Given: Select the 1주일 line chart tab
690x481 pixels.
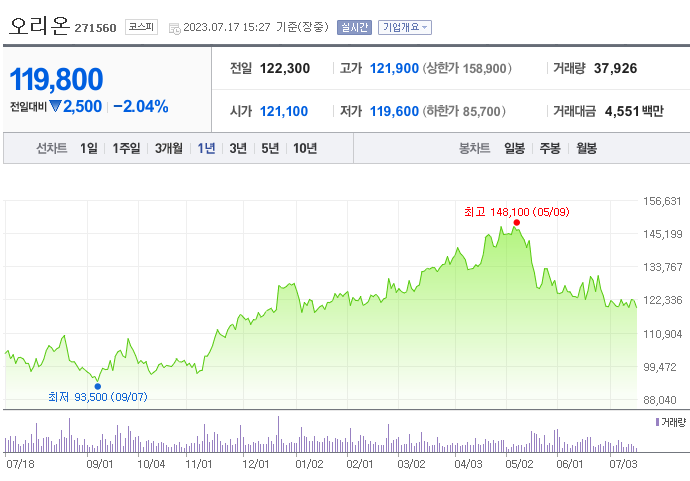Looking at the screenshot, I should 126,148.
